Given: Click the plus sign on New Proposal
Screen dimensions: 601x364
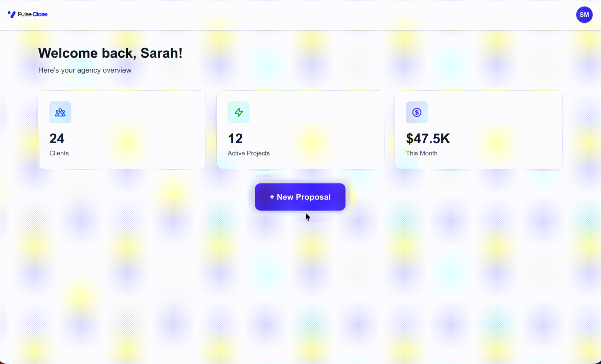Looking at the screenshot, I should (x=272, y=197).
